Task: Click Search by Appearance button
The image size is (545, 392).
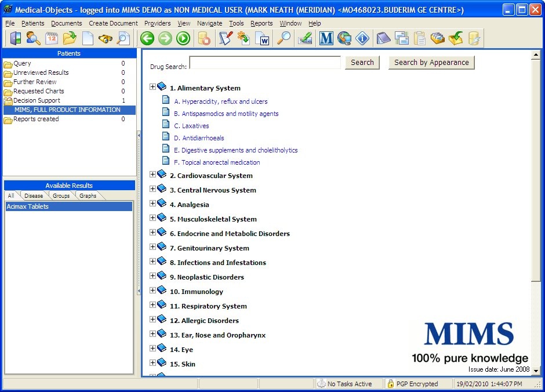Action: click(431, 63)
